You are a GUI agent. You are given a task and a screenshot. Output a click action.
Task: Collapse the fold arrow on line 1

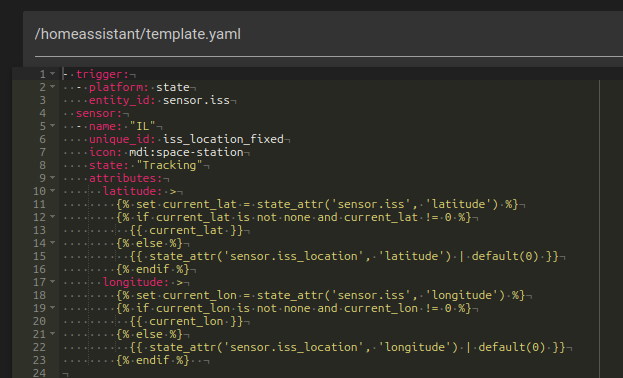52,74
